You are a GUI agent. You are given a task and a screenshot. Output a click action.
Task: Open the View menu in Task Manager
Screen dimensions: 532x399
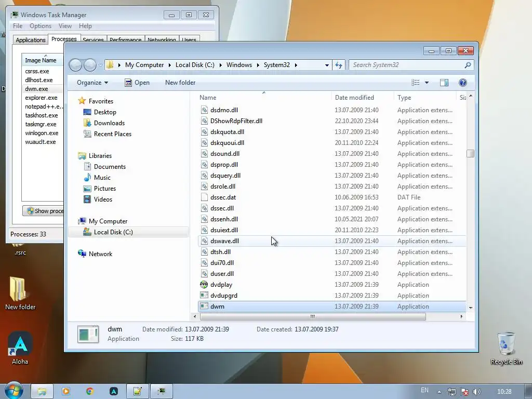point(65,26)
